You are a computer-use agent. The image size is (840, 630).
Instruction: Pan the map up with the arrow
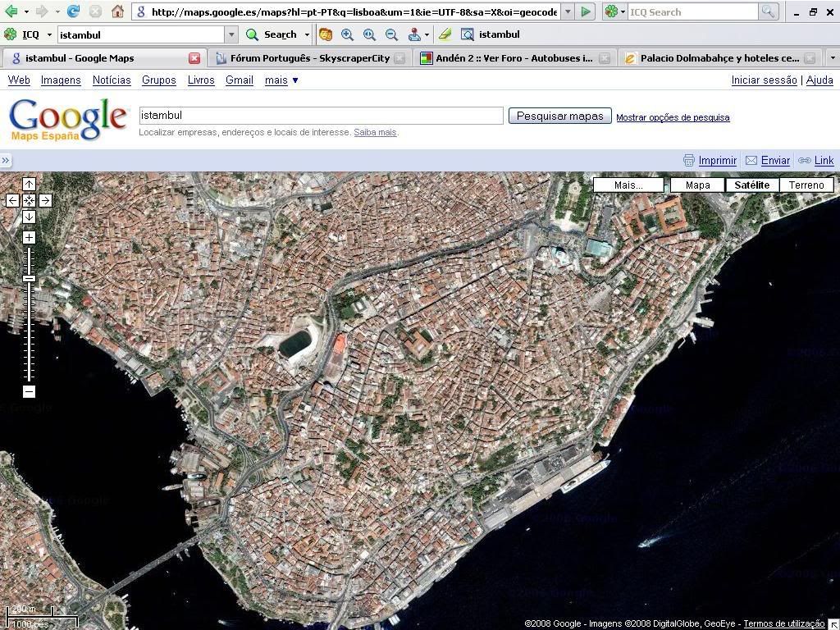coord(29,184)
